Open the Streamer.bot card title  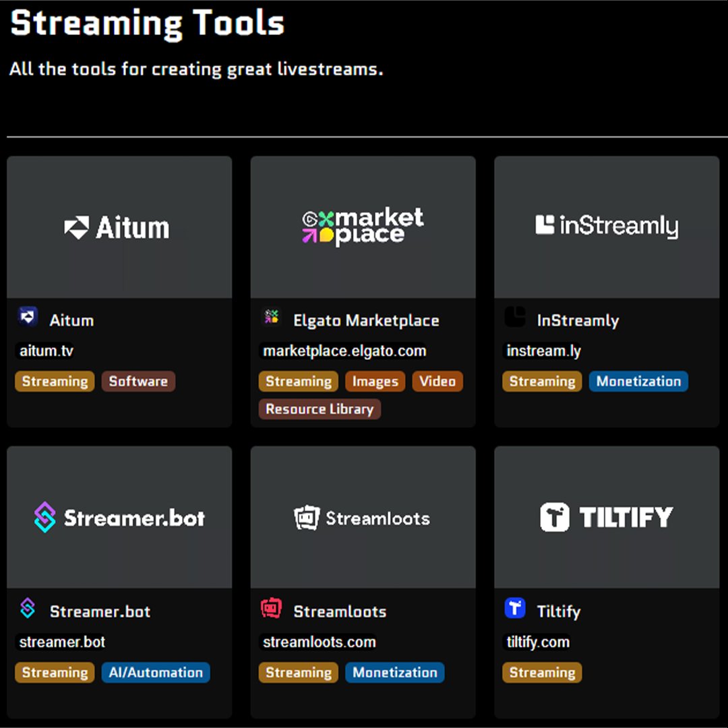pos(100,611)
